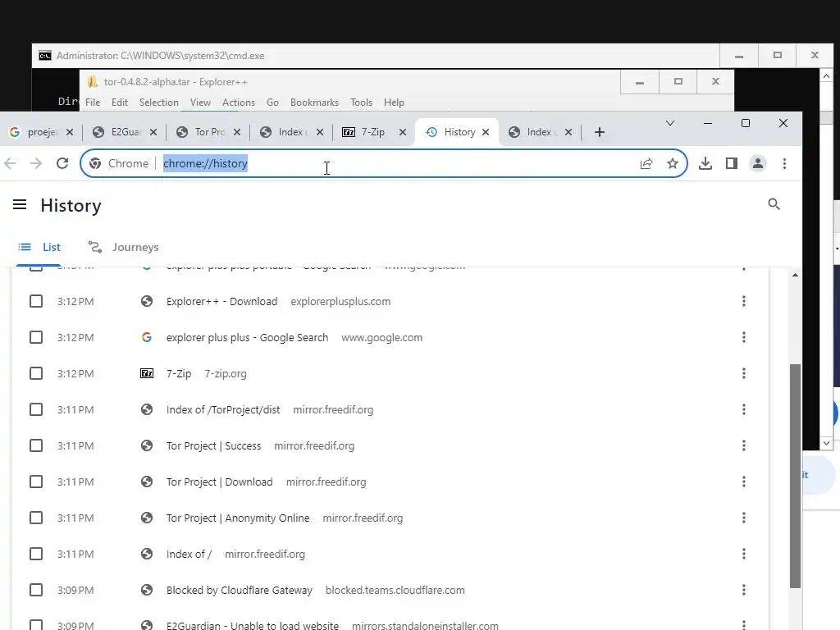The height and width of the screenshot is (630, 840).
Task: Click the history list scroll up arrow
Action: 795,275
